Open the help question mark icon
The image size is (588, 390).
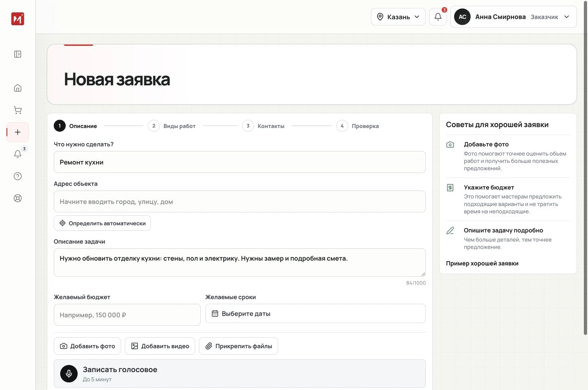[x=17, y=176]
